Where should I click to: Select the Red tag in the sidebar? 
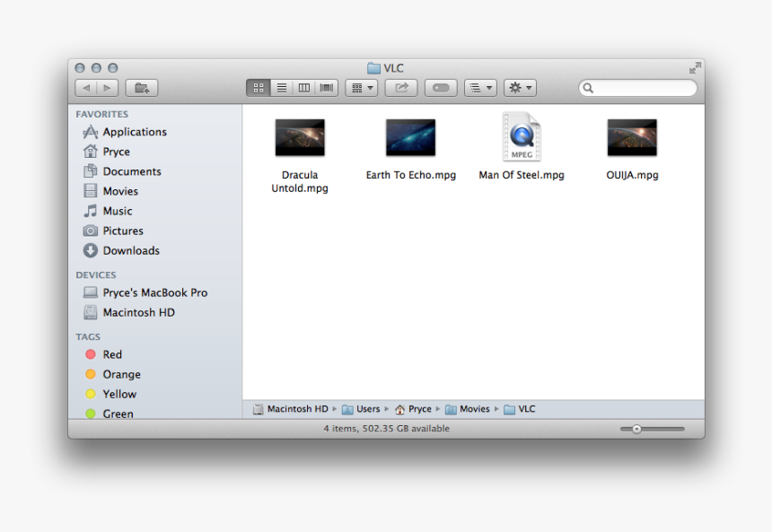pyautogui.click(x=112, y=354)
